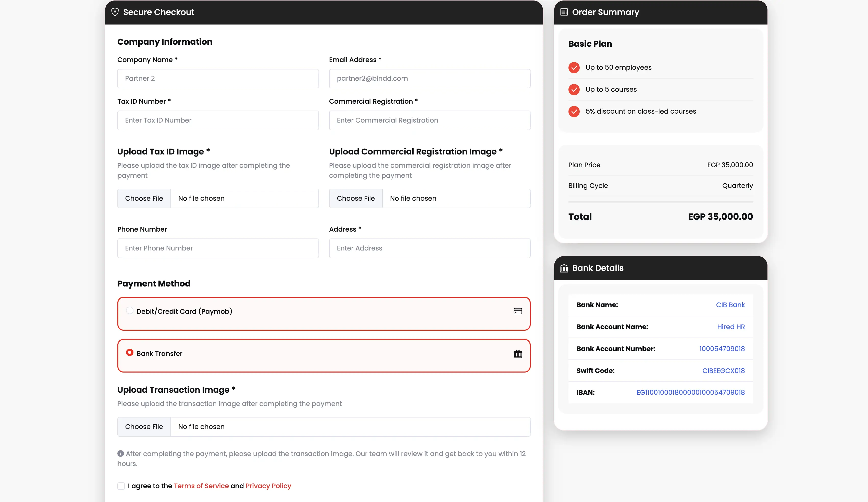
Task: Click the IBAN value EG110010001800000100054709018
Action: [x=691, y=392]
